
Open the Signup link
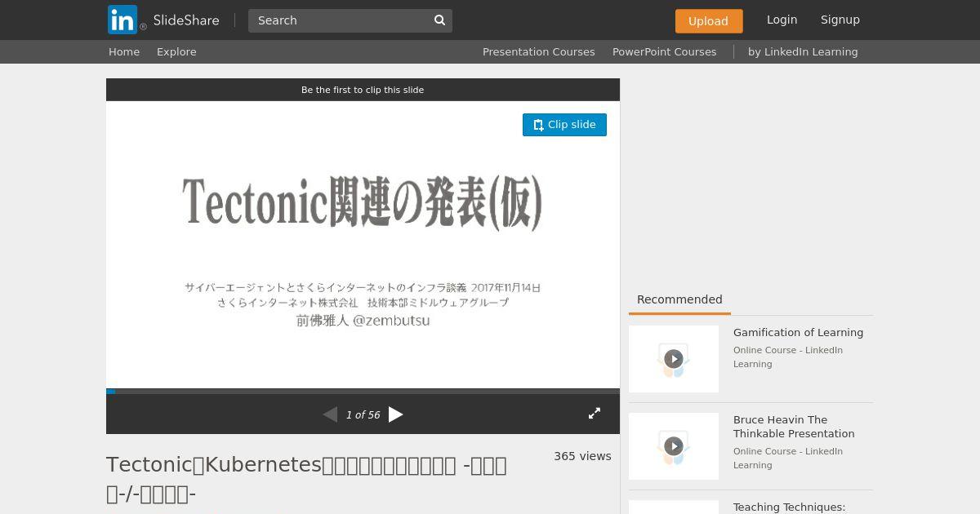coord(840,20)
